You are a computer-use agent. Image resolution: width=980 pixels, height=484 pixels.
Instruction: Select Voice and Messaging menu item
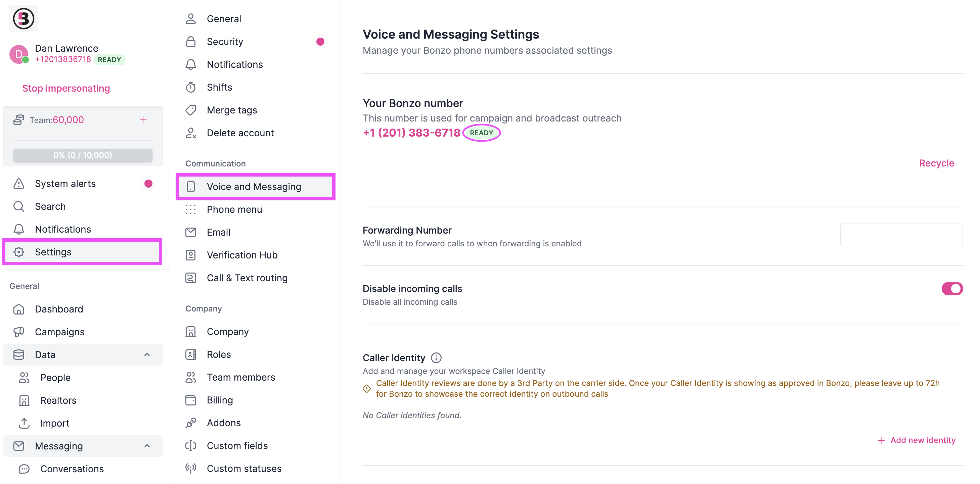[254, 186]
